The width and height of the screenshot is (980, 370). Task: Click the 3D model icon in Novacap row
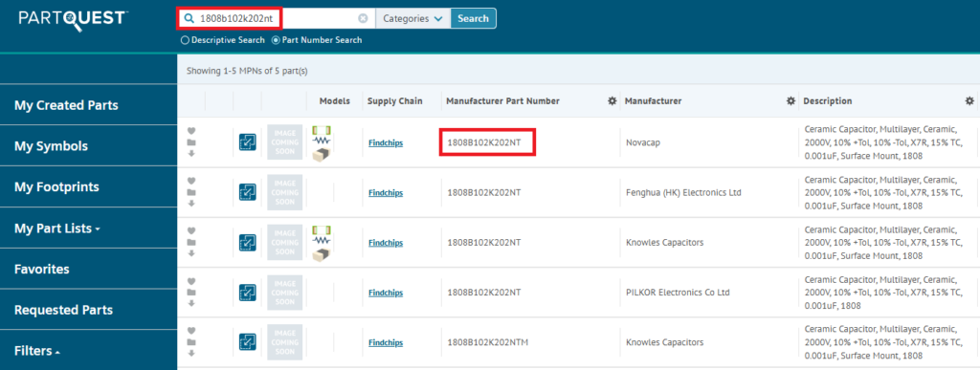322,155
